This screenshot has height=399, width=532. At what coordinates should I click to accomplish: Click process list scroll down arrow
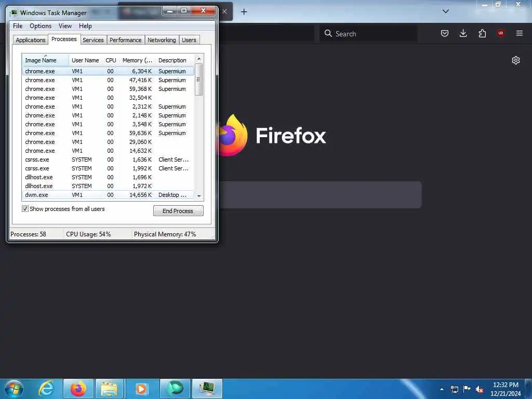pos(199,196)
